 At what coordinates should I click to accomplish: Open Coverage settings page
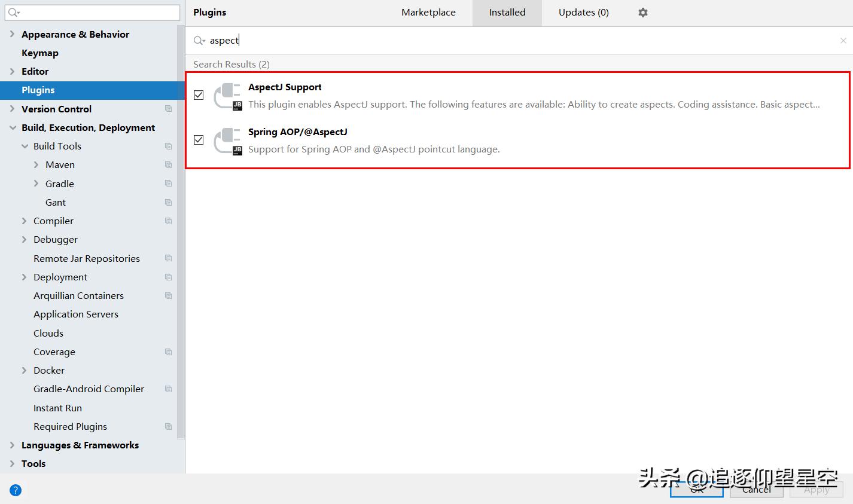point(54,352)
